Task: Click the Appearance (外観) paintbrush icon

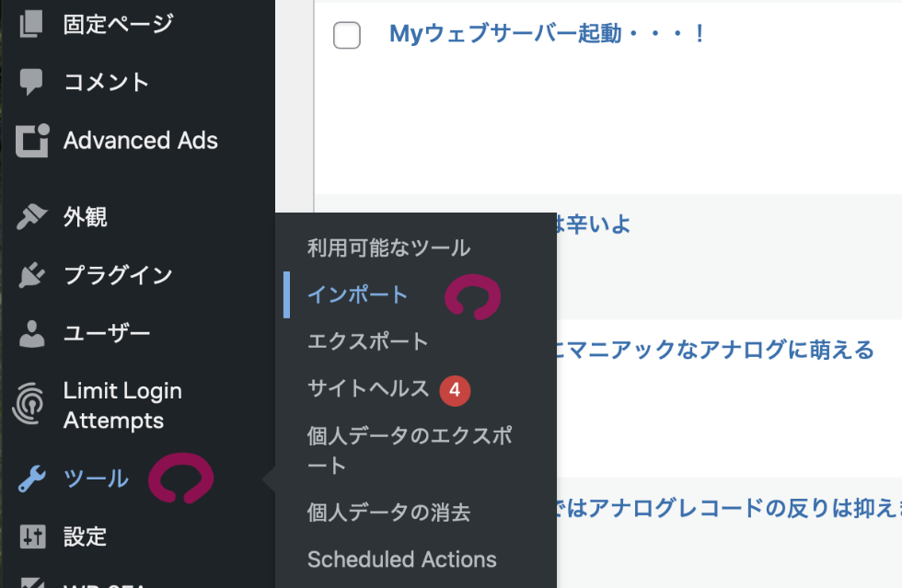Action: point(31,217)
